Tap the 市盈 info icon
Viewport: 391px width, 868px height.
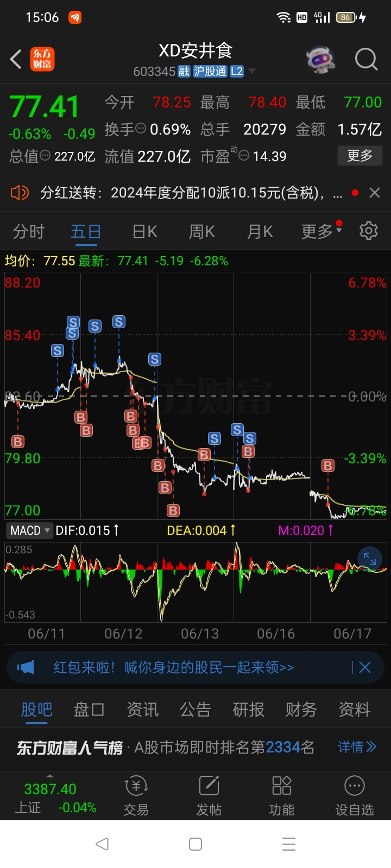(244, 156)
